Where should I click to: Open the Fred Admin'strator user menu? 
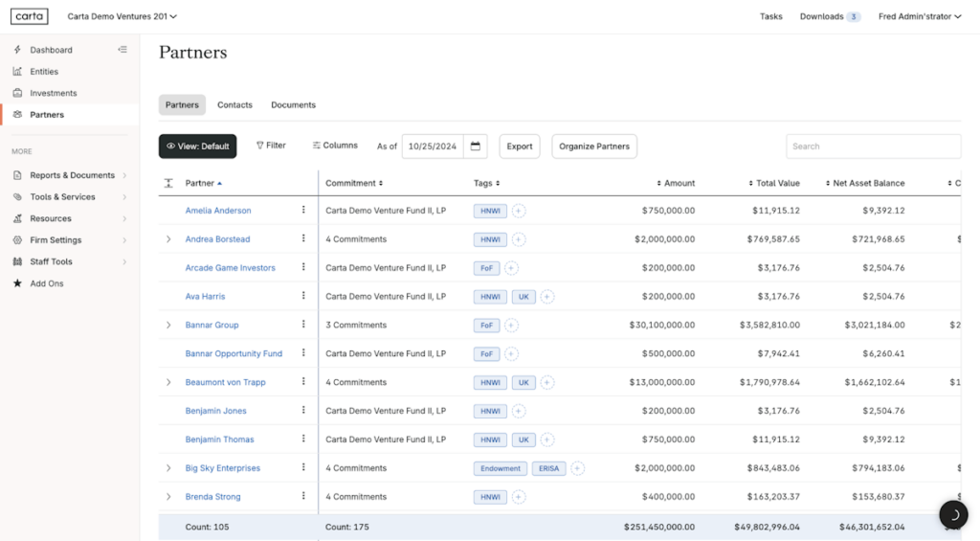pos(920,16)
